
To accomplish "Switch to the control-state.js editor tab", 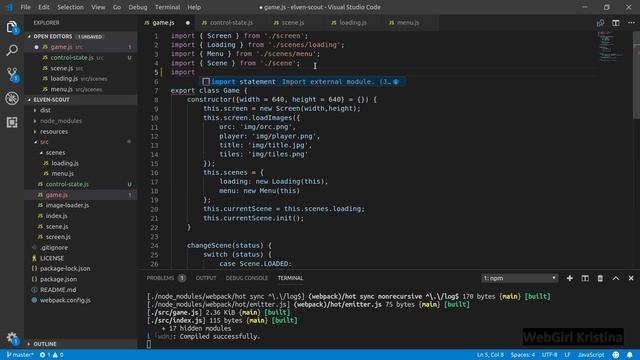I will 231,23.
